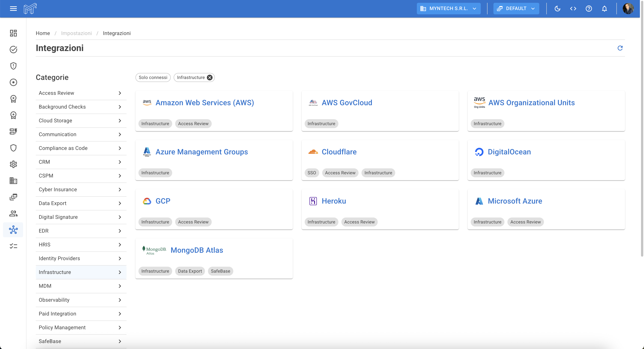Open checklist icon in sidebar
This screenshot has width=644, height=349.
click(x=13, y=246)
